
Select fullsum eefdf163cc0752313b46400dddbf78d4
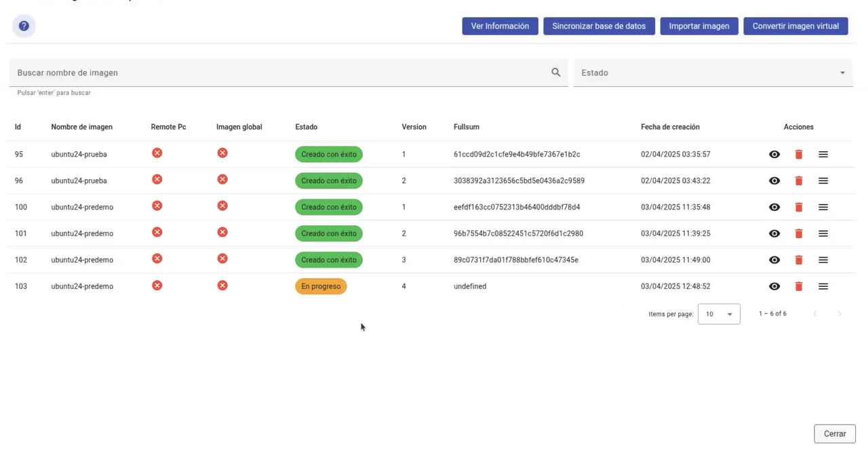517,208
